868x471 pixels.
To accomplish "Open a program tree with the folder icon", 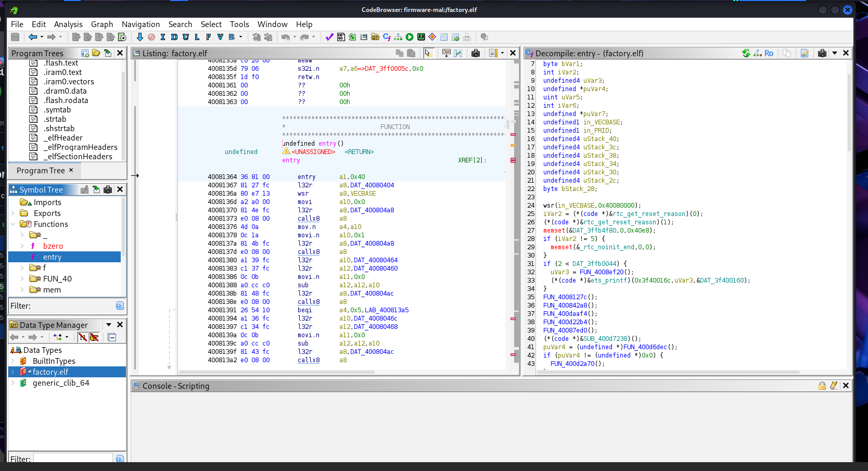I will (96, 53).
